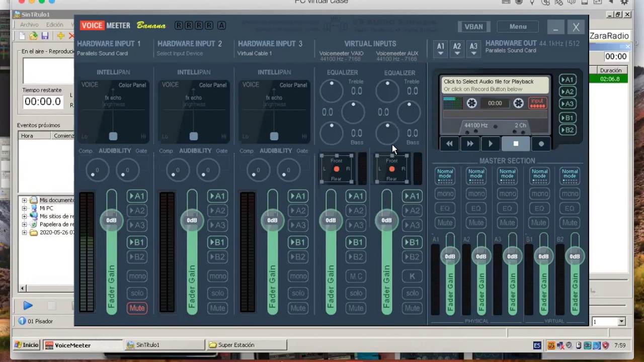Expand Mi PC tree node

[x=24, y=208]
